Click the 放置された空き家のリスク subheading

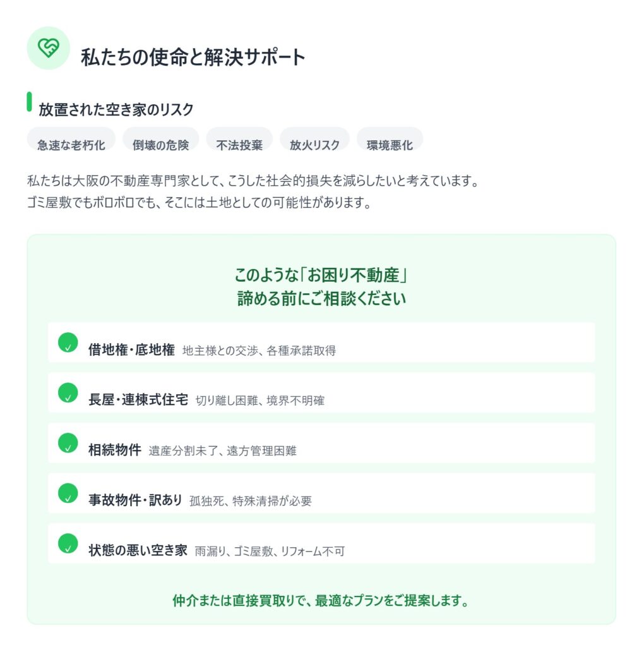coord(116,109)
